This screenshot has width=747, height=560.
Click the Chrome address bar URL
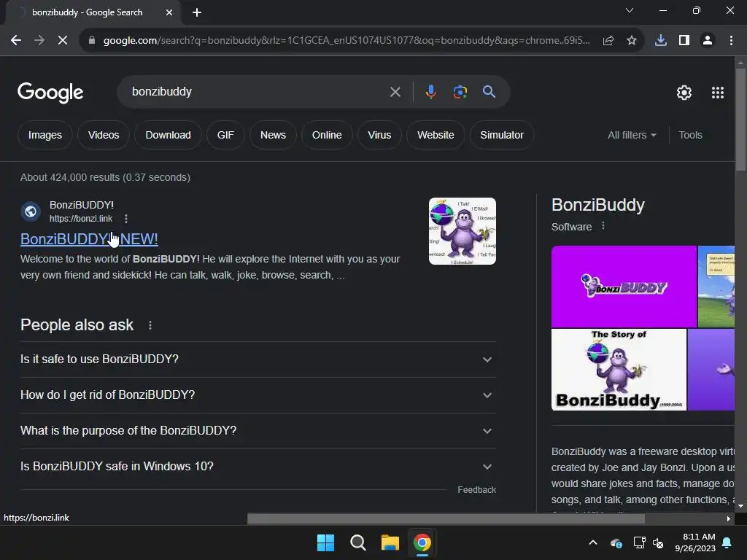tap(347, 41)
